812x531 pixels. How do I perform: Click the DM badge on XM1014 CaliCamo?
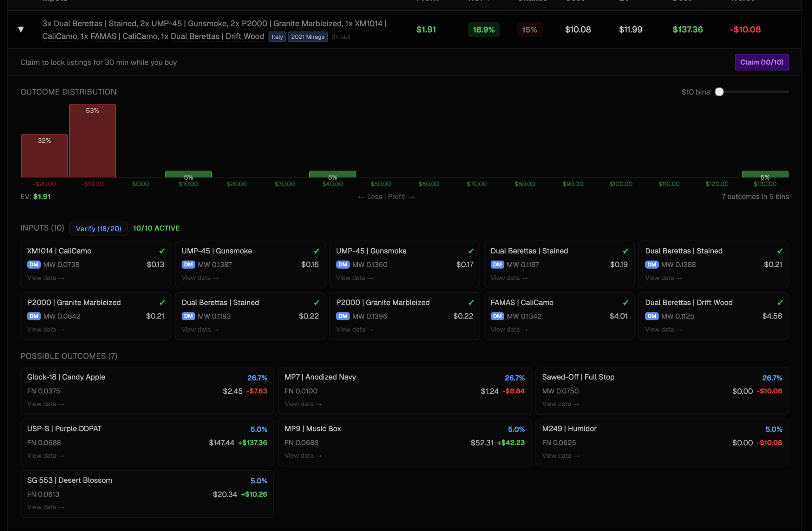[x=34, y=265]
